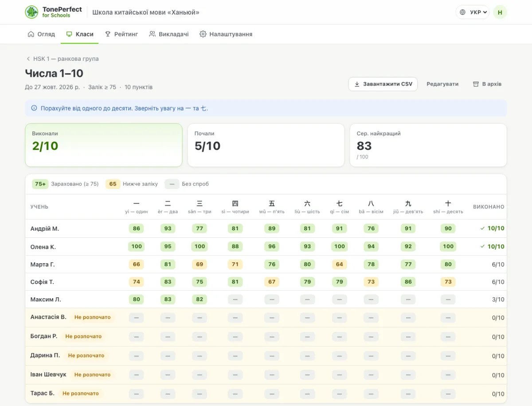Open the Налаштування tab
Image resolution: width=532 pixels, height=406 pixels.
(x=226, y=34)
